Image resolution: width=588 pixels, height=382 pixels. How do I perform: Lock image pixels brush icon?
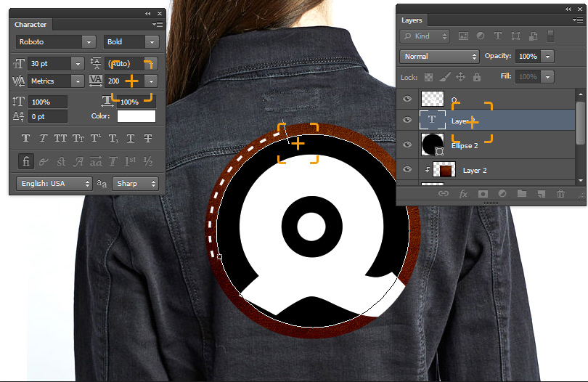pos(445,77)
